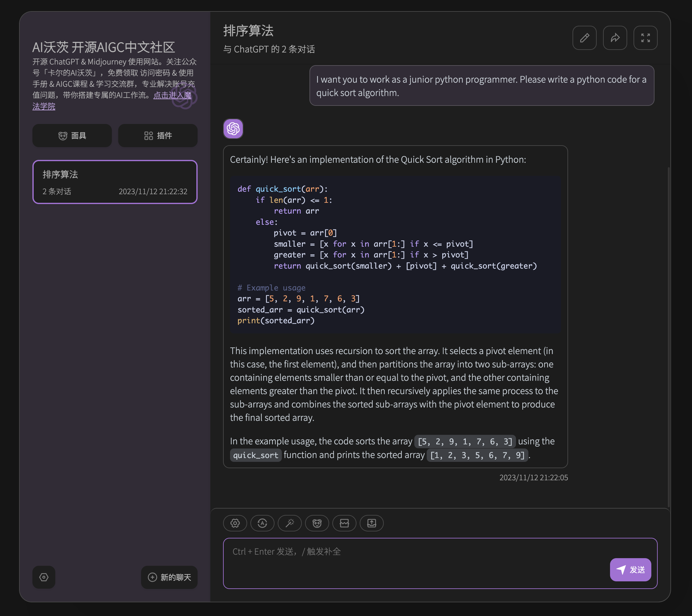Screen dimensions: 692x616
Task: Click the mask icon in input toolbar
Action: [x=317, y=523]
